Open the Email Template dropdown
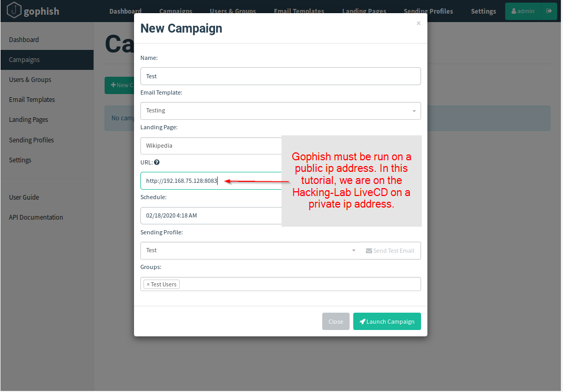 pyautogui.click(x=280, y=111)
